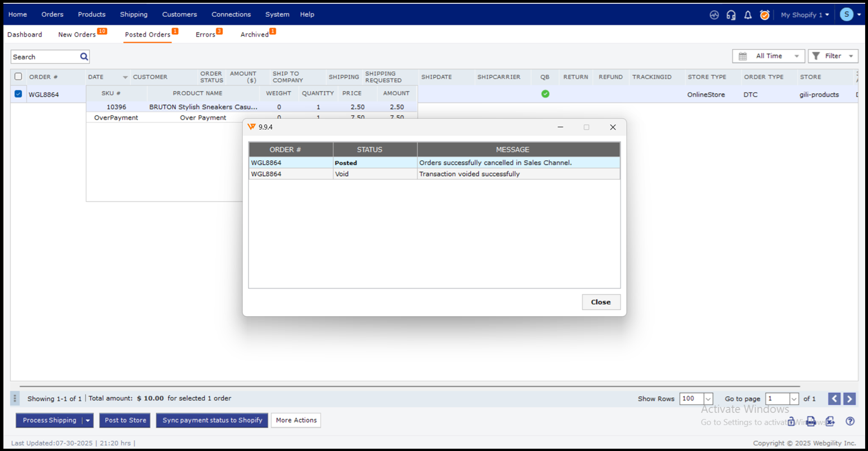Open the Shipping menu
868x451 pixels.
pyautogui.click(x=134, y=15)
